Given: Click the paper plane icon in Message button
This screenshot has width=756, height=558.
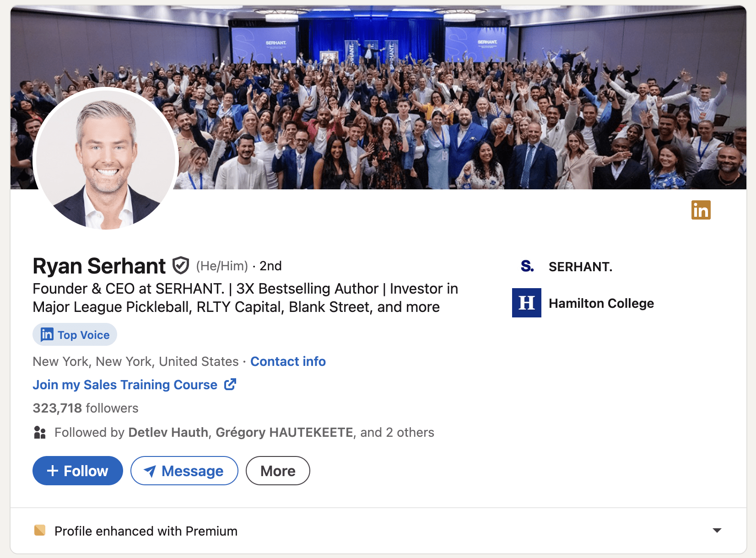Looking at the screenshot, I should [150, 471].
